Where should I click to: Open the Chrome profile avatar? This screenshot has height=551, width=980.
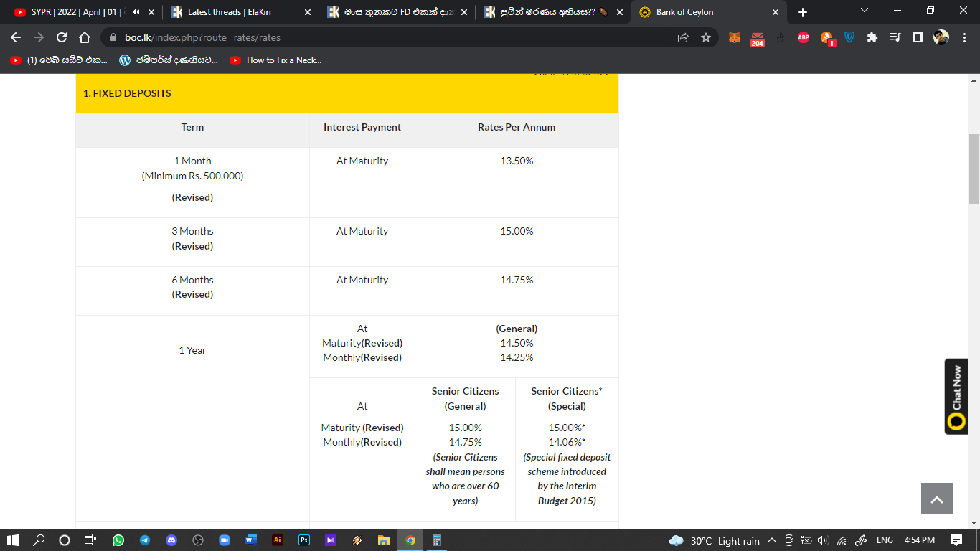[941, 37]
